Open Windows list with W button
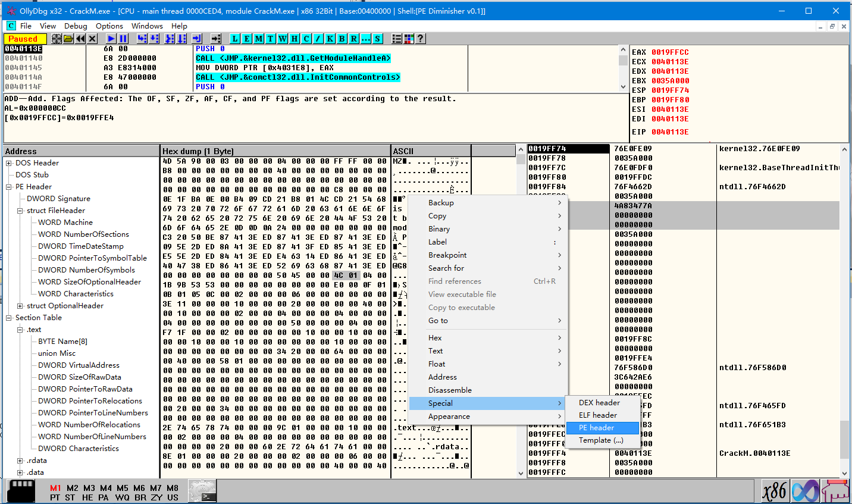This screenshot has height=504, width=852. click(283, 39)
